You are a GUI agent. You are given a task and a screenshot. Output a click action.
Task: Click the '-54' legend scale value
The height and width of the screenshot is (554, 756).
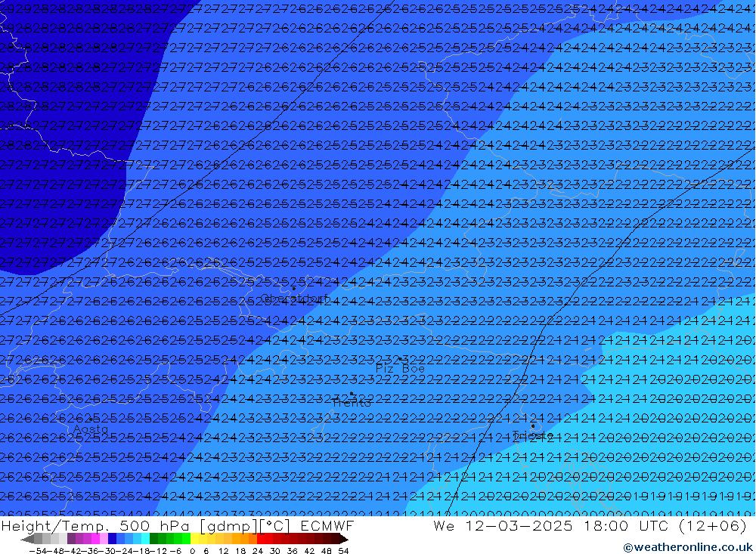[37, 551]
